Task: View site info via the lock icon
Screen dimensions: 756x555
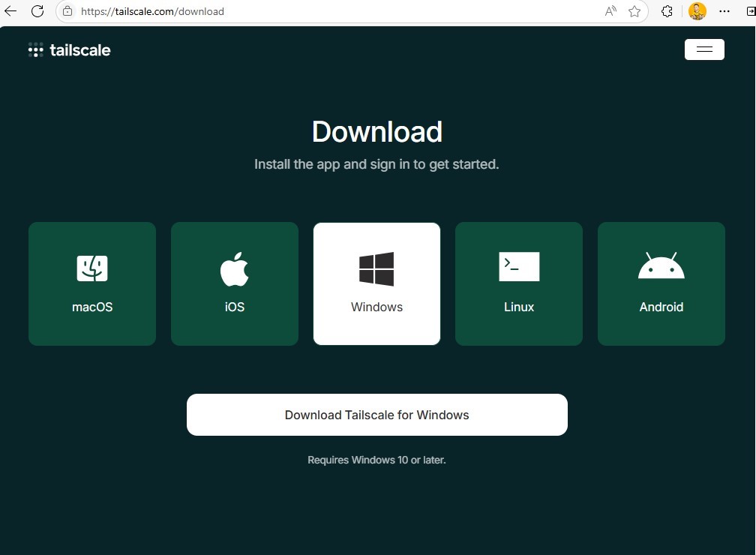Action: click(x=67, y=11)
